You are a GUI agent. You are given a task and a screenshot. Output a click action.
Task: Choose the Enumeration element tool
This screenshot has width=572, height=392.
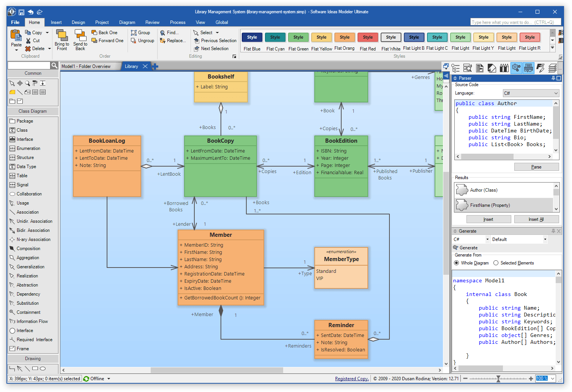28,148
